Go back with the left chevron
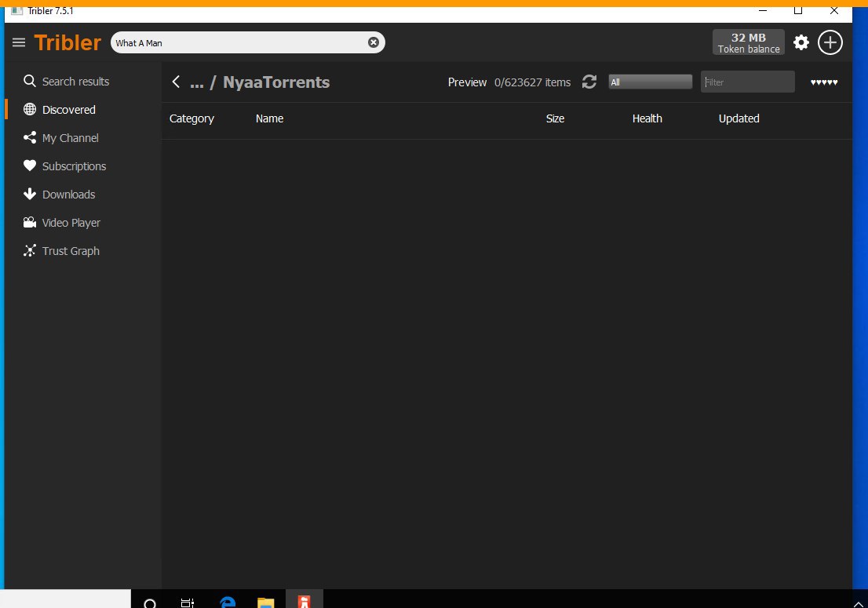The width and height of the screenshot is (868, 608). [x=176, y=82]
